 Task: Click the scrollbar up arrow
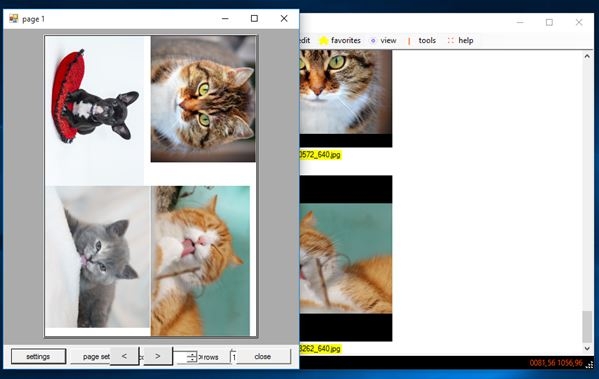point(587,56)
